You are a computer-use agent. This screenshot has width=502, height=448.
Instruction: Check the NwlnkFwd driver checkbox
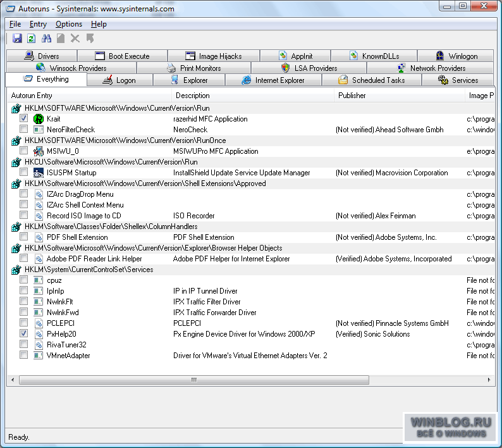pyautogui.click(x=23, y=312)
